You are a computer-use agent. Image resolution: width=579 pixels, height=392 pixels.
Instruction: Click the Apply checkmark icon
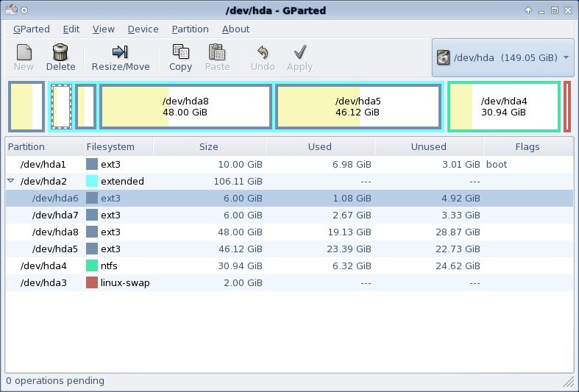click(300, 52)
